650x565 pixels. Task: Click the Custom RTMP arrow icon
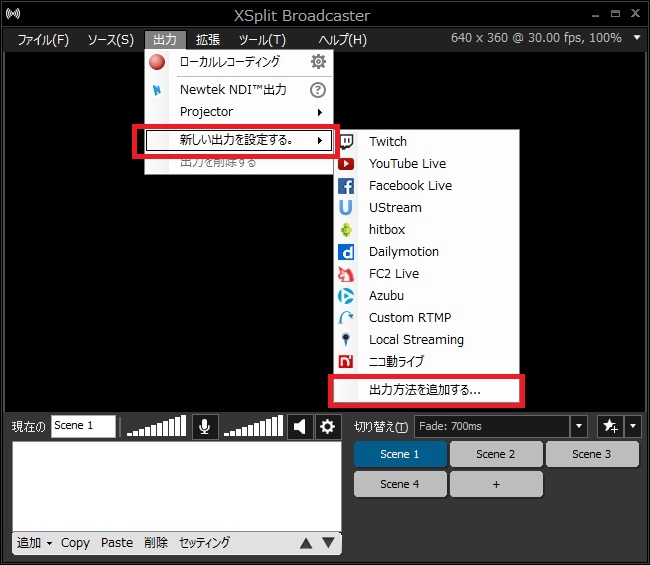[346, 318]
